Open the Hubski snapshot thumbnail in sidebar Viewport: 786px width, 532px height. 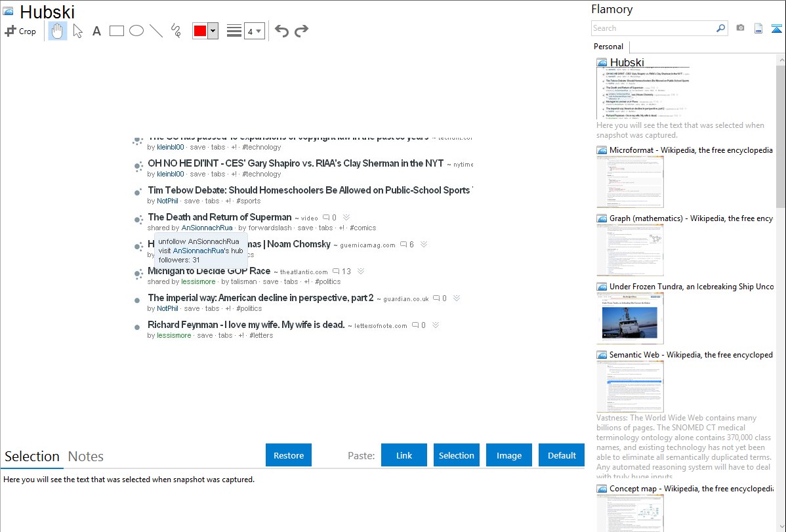click(x=643, y=92)
